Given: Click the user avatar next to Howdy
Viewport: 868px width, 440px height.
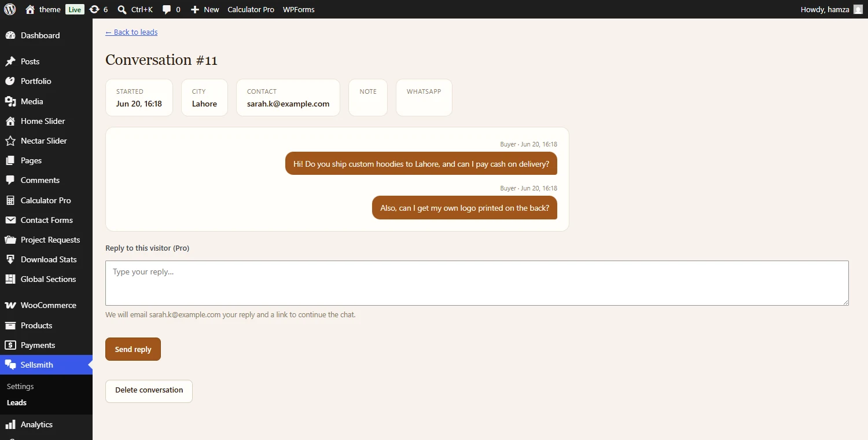Looking at the screenshot, I should point(858,9).
